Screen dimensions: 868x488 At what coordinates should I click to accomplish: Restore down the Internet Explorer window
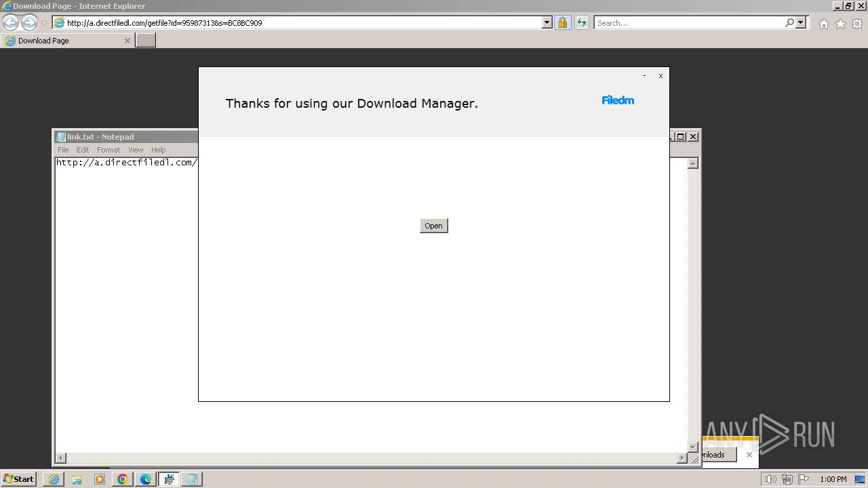[848, 6]
